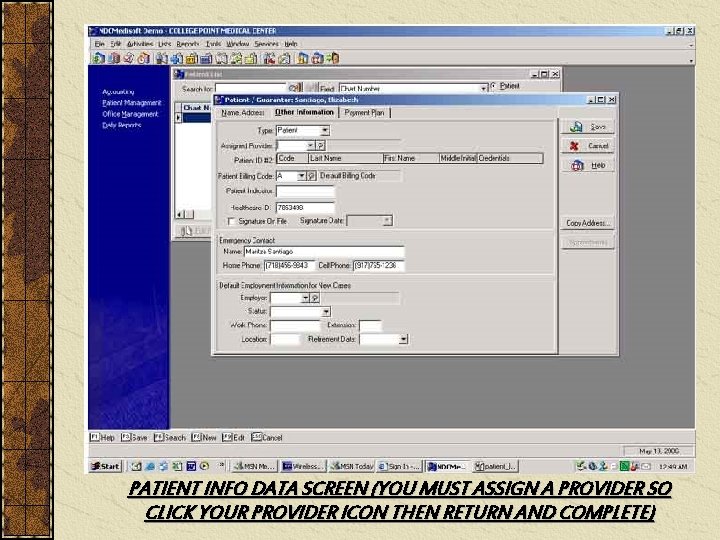720x540 pixels.
Task: Open Custom Report list toolbar icon
Action: (x=285, y=58)
